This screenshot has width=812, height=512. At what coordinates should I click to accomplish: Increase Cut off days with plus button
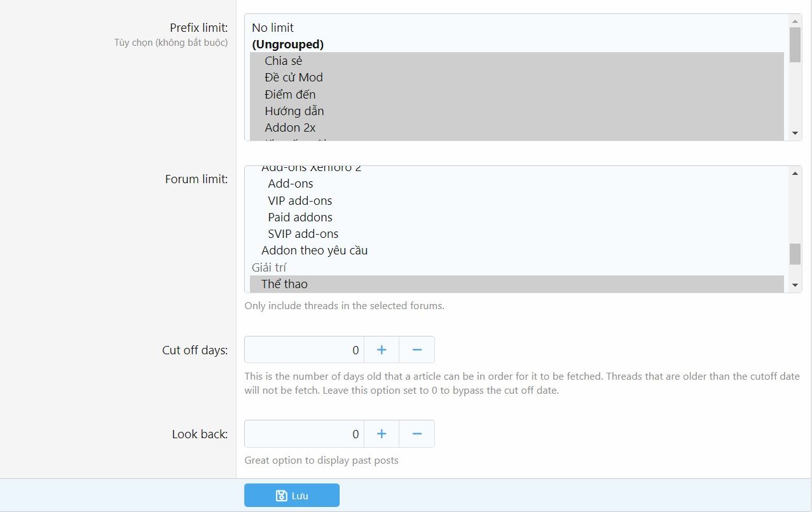click(x=382, y=350)
